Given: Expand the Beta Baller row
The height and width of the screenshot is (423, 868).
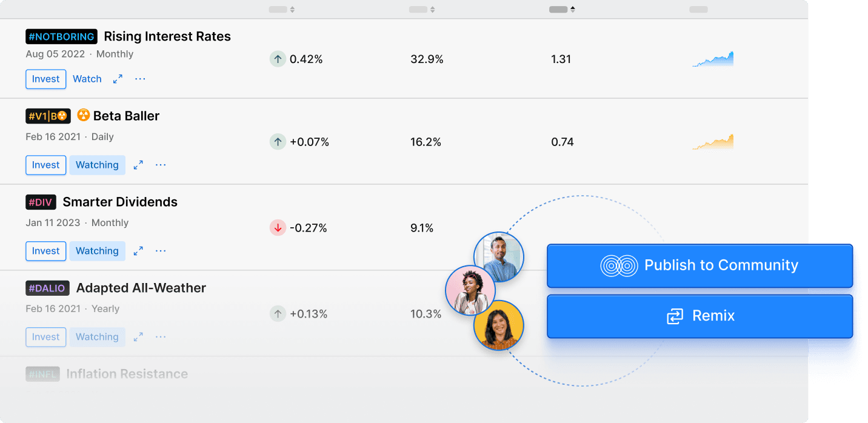Looking at the screenshot, I should coord(138,165).
